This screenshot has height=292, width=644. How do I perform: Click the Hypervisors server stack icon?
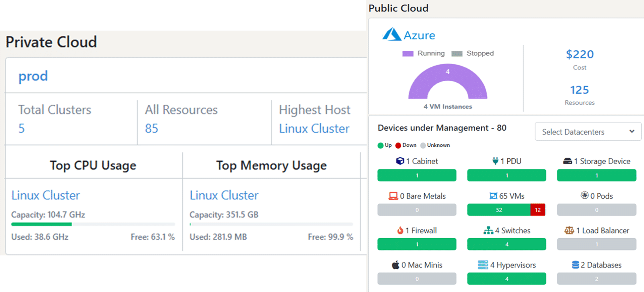[483, 265]
